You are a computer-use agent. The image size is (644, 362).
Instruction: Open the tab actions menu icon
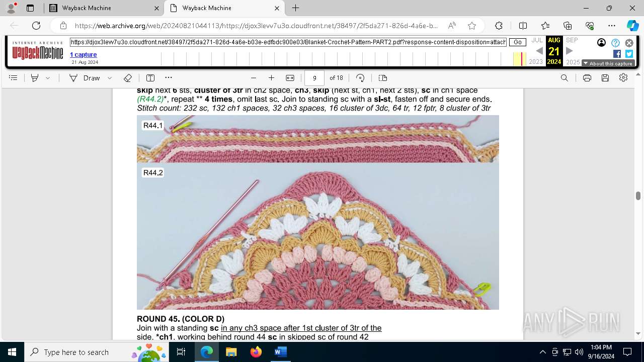click(x=30, y=8)
